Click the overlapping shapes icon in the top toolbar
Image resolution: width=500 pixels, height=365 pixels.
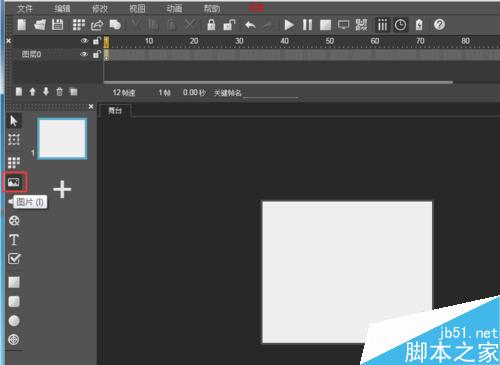(115, 25)
